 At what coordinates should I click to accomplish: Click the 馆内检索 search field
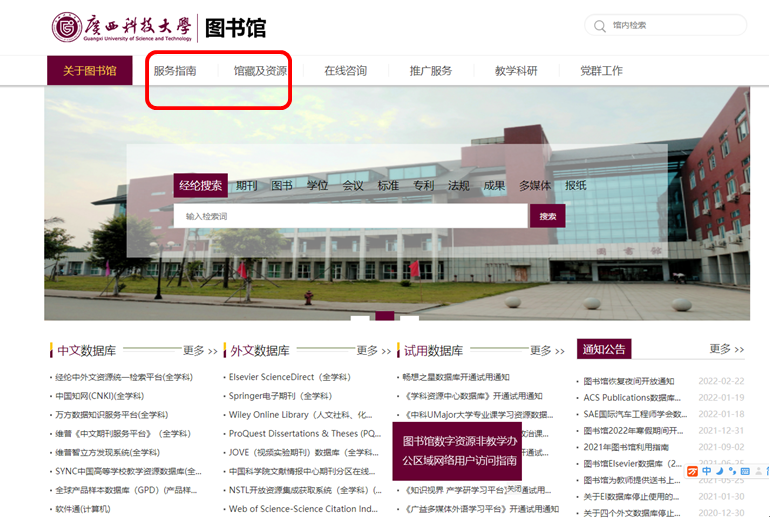[x=665, y=25]
